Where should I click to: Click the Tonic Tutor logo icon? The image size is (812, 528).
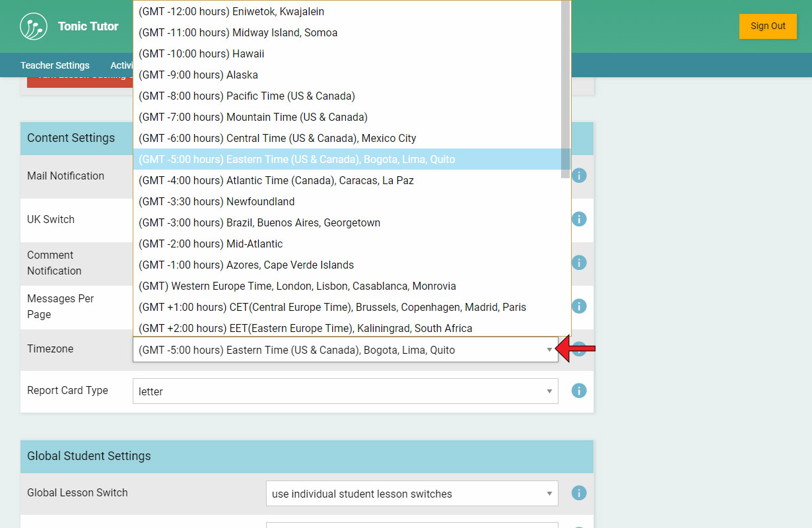click(34, 26)
